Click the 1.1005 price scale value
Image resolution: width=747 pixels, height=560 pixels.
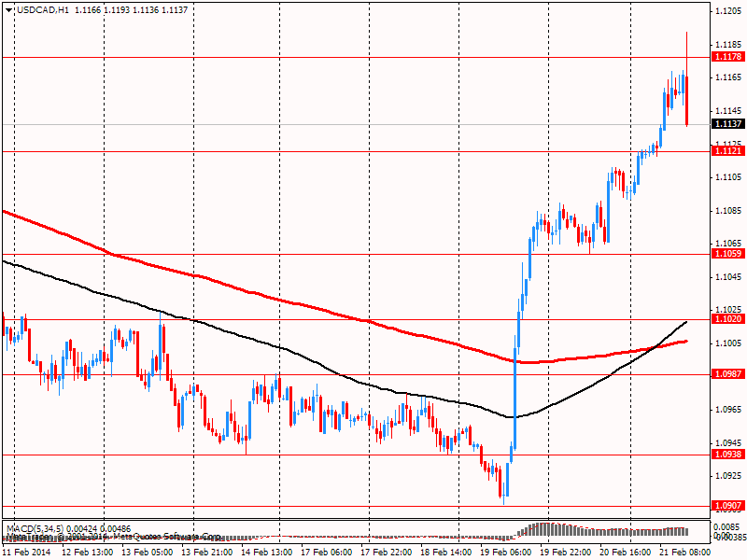coord(729,343)
